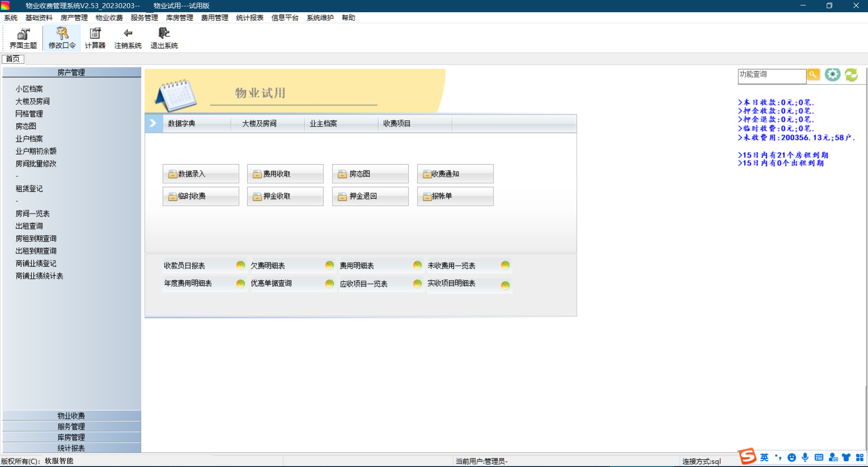Click the green refresh arrows icon
This screenshot has height=467, width=868.
[851, 75]
